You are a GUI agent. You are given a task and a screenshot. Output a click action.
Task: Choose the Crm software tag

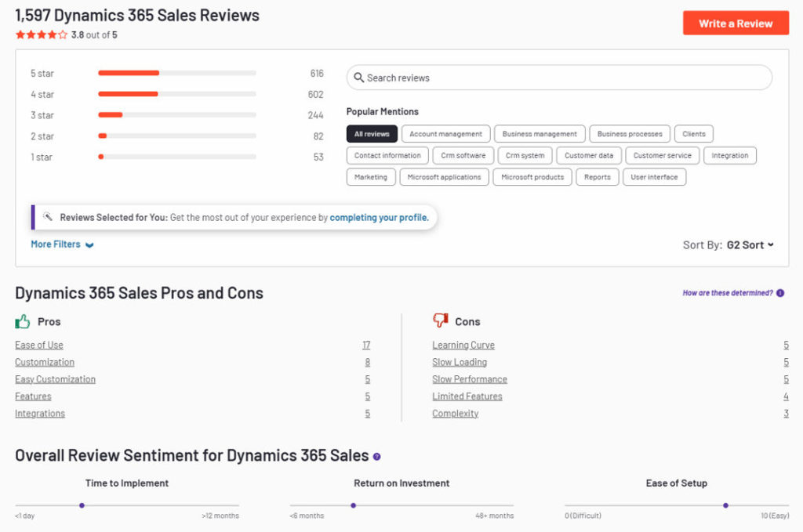click(x=463, y=155)
